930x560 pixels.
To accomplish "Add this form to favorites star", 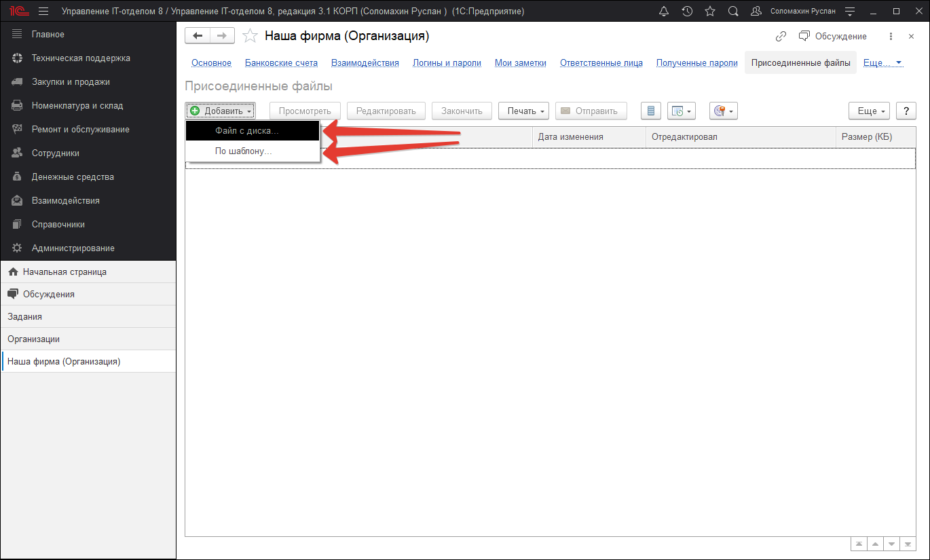I will click(250, 37).
